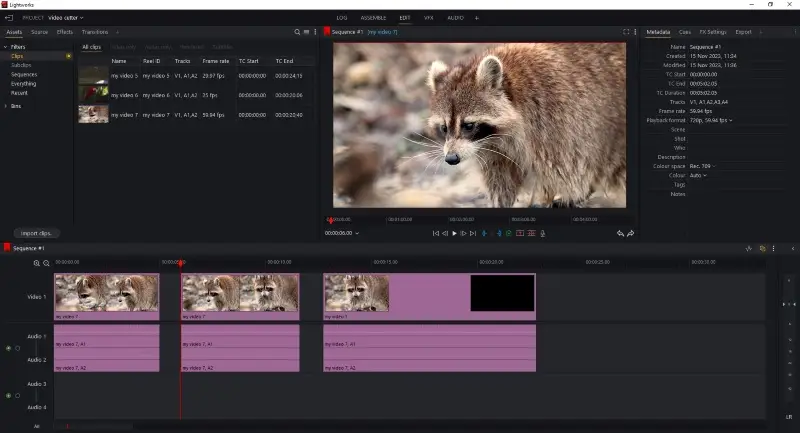Toggle the Audio 1-2 solo circle
800x433 pixels.
[x=18, y=348]
